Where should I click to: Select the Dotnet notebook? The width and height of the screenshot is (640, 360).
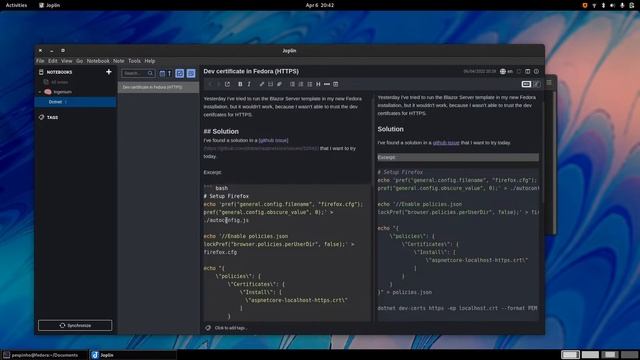(x=76, y=102)
